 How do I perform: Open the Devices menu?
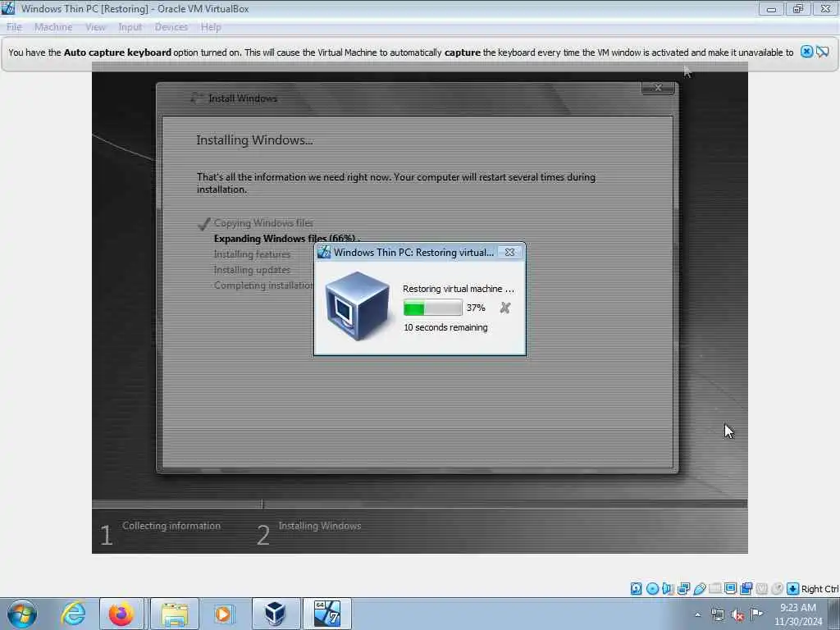(171, 27)
